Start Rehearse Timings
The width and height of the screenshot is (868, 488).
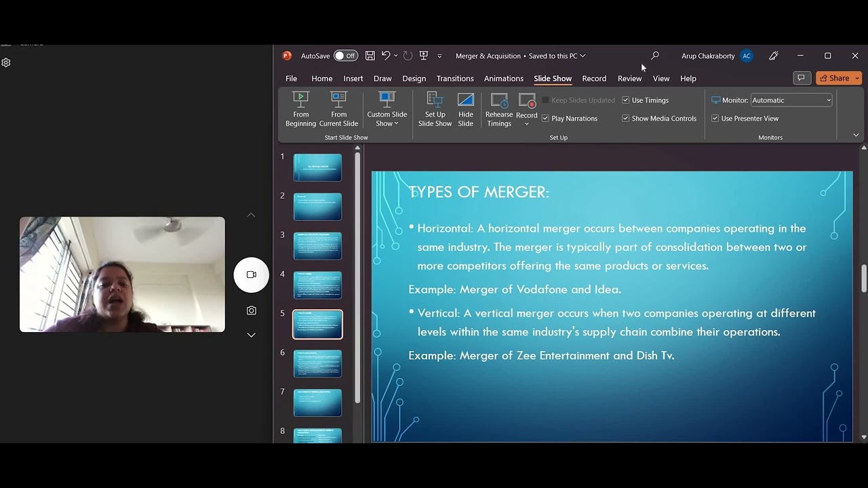point(499,109)
